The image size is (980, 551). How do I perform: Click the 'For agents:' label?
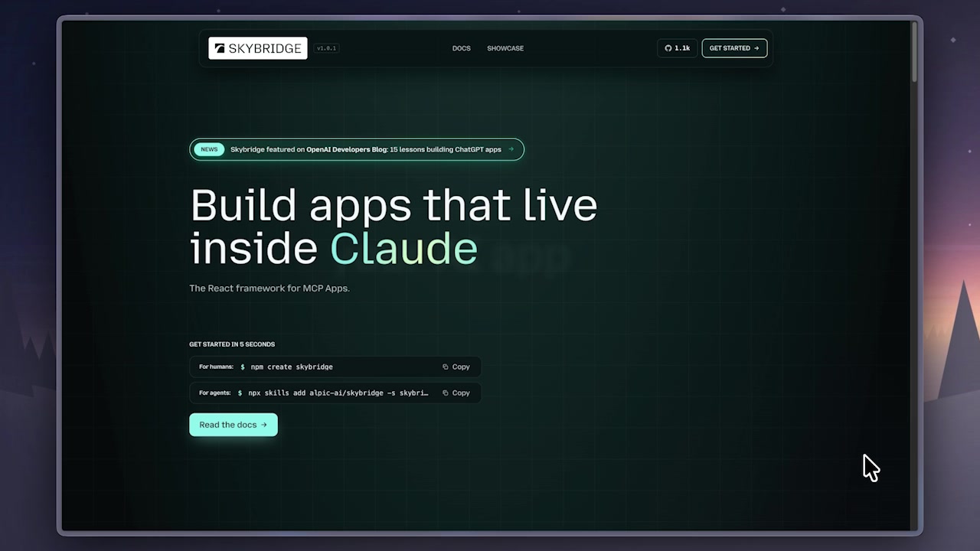pyautogui.click(x=215, y=393)
